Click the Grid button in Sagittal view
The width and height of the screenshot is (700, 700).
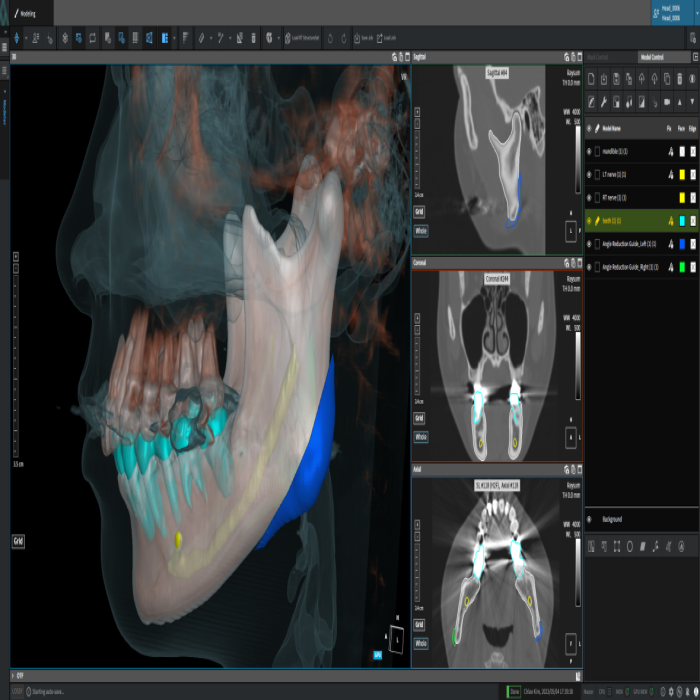tap(419, 212)
